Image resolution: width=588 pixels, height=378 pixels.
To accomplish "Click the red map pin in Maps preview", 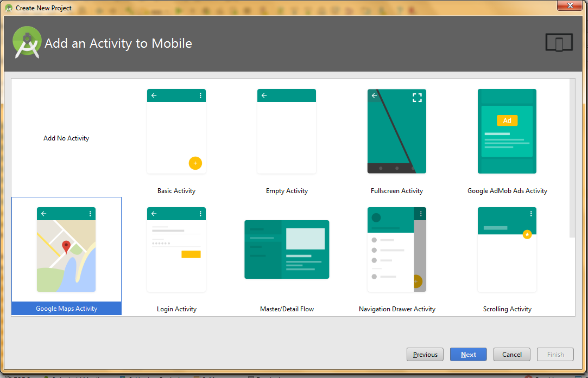I will coord(66,247).
